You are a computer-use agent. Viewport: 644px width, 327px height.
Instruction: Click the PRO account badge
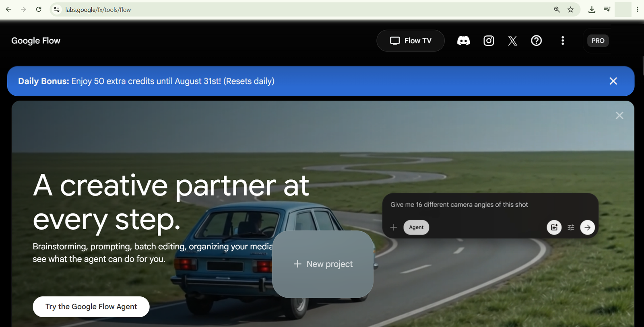point(598,41)
